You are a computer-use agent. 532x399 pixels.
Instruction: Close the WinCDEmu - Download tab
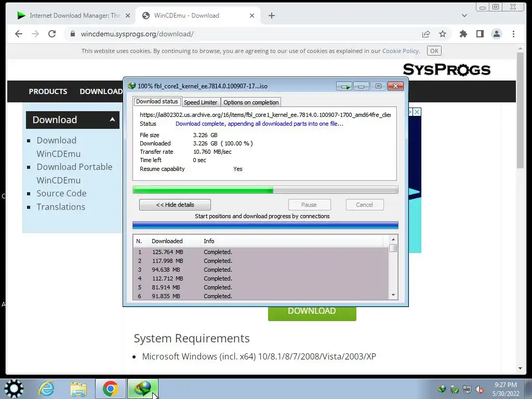(252, 16)
